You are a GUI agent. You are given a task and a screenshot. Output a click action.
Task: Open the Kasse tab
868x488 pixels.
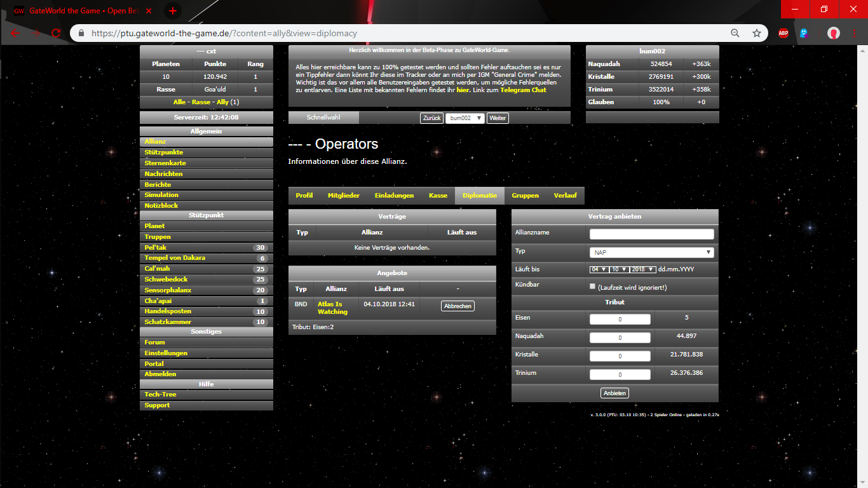pyautogui.click(x=438, y=196)
